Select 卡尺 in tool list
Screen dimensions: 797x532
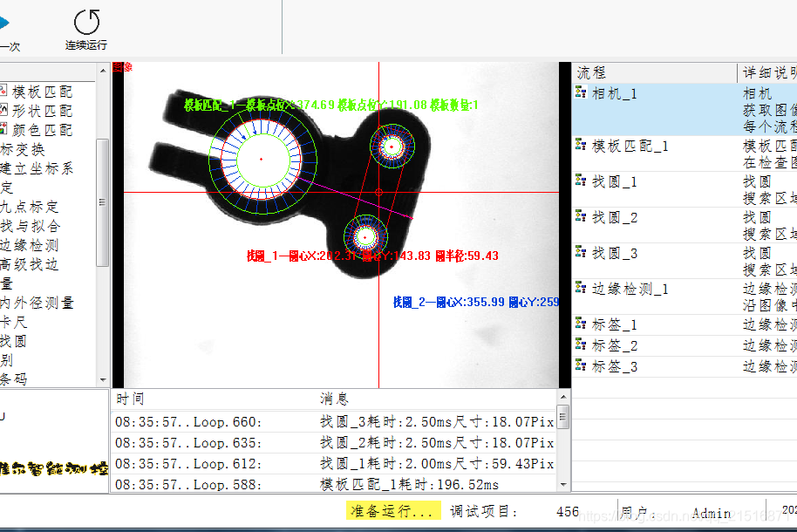coord(14,323)
